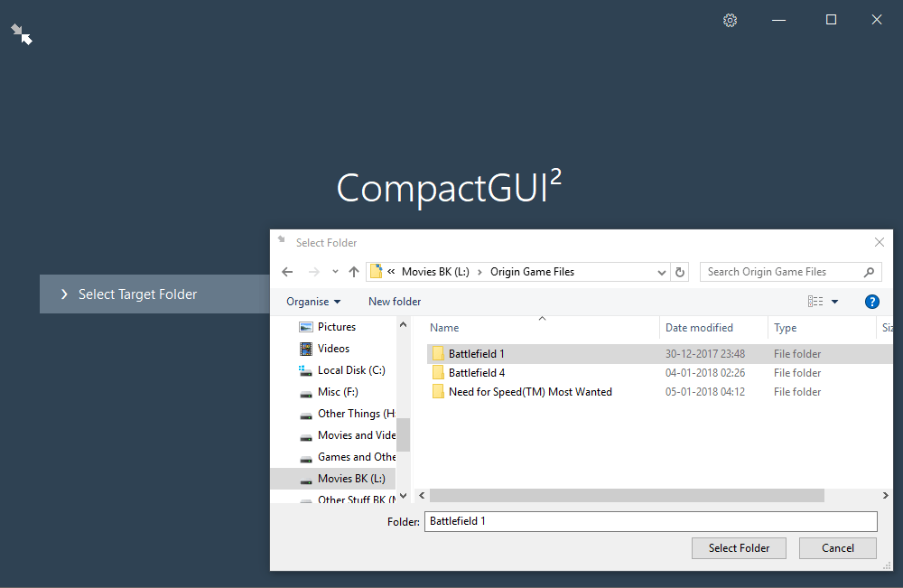
Task: Open the Organise menu
Action: [313, 302]
